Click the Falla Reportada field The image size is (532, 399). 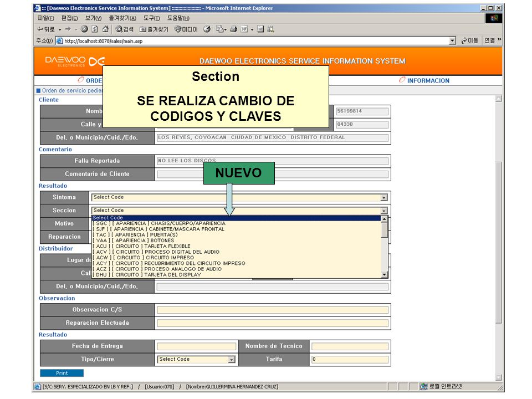pos(273,161)
